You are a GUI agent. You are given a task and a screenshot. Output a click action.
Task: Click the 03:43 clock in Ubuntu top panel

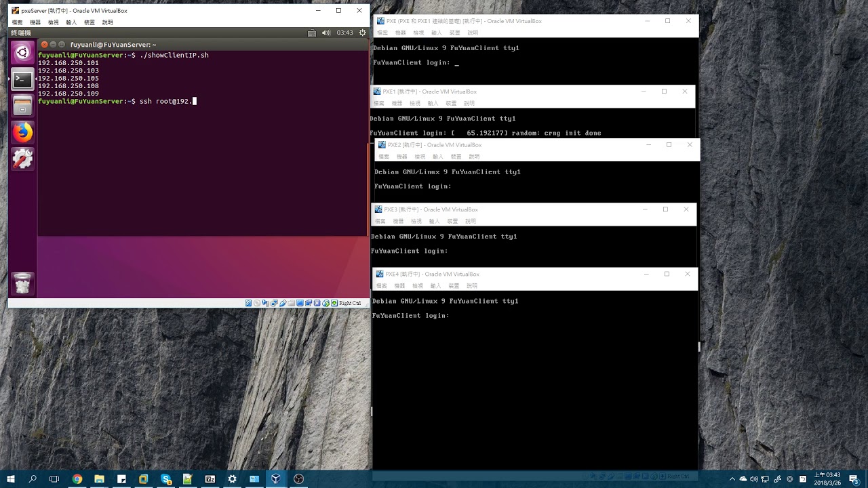344,33
